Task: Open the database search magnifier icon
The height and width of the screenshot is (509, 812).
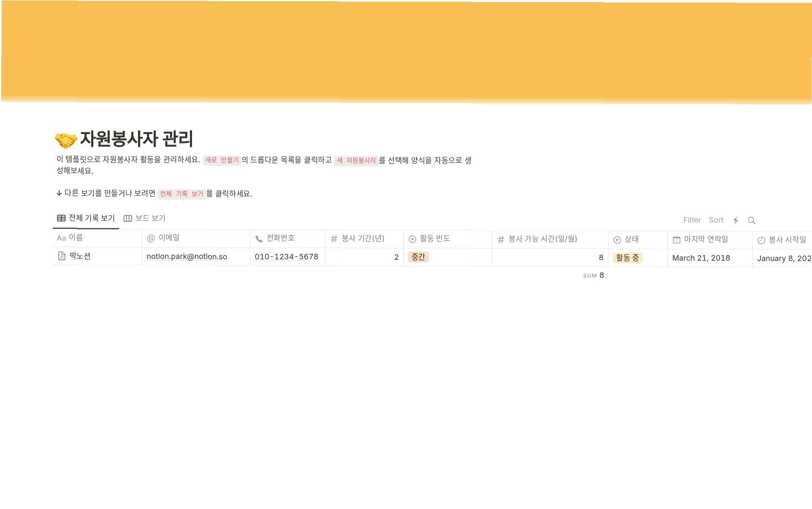Action: [x=751, y=220]
